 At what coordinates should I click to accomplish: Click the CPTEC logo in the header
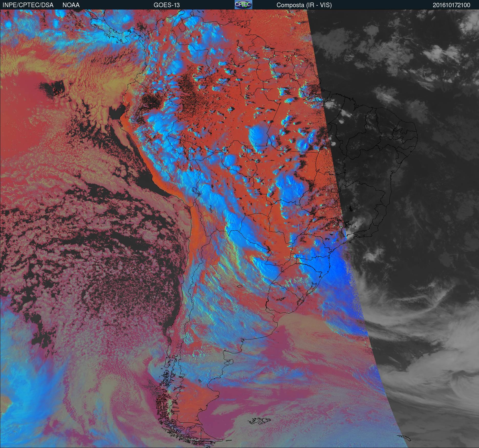(243, 5)
